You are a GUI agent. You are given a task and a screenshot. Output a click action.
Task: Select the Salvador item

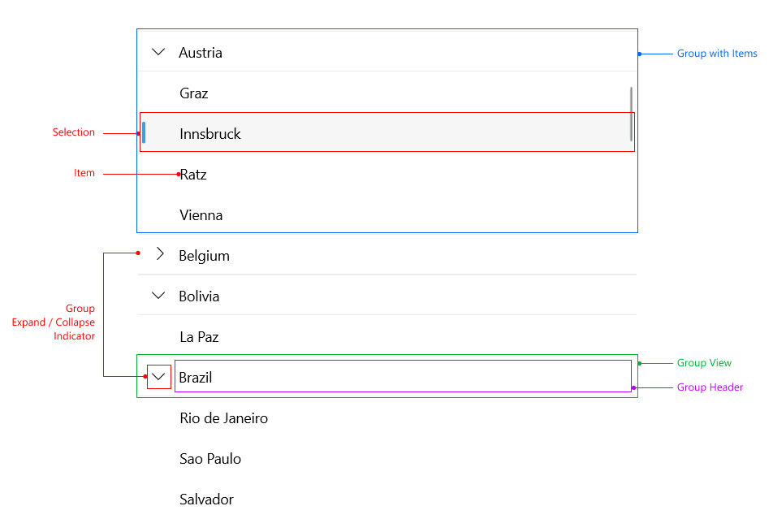[206, 500]
